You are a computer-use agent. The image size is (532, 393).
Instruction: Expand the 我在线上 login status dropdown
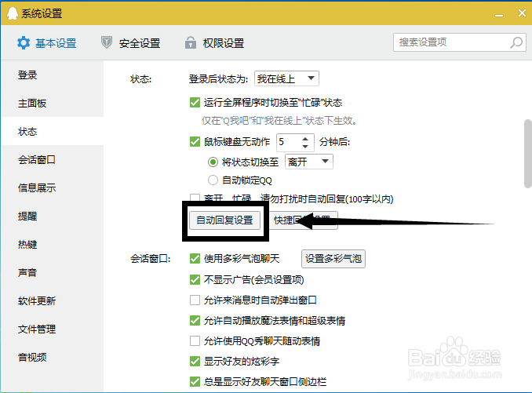pos(286,78)
